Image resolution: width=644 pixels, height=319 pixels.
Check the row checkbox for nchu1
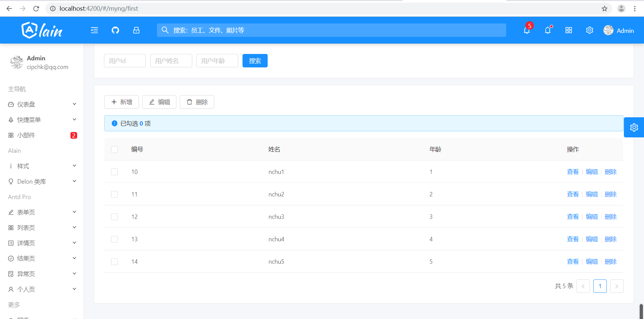click(x=114, y=172)
